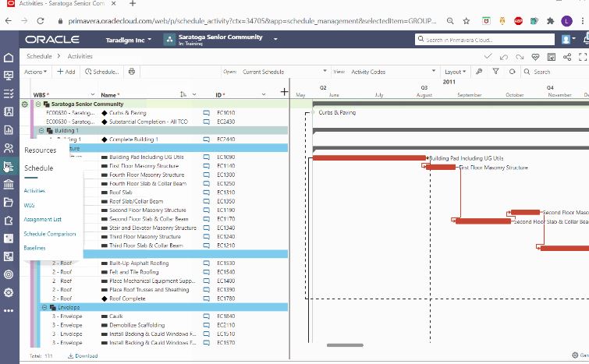The image size is (589, 364).
Task: Select the Built-Up Asphalt Roofing activity
Action: (x=139, y=263)
